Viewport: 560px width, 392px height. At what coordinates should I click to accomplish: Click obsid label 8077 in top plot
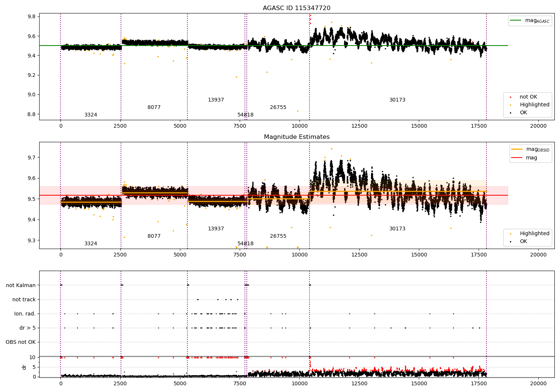tap(154, 108)
